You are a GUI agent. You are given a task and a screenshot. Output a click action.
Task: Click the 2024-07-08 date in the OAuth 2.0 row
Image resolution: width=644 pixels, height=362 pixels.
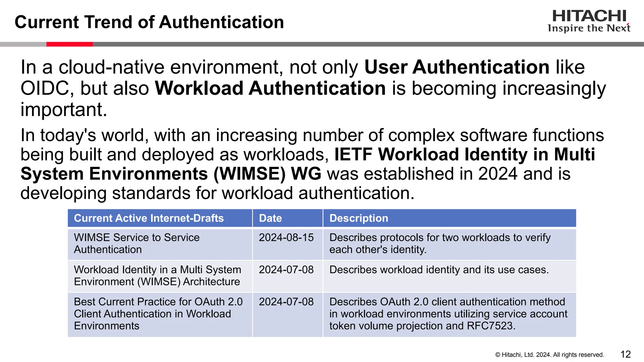click(x=288, y=315)
